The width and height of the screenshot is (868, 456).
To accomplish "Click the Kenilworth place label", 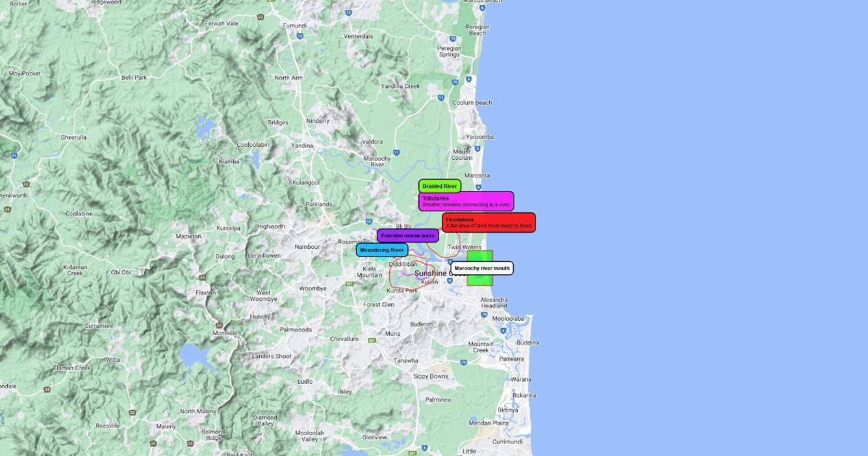I will (12, 195).
